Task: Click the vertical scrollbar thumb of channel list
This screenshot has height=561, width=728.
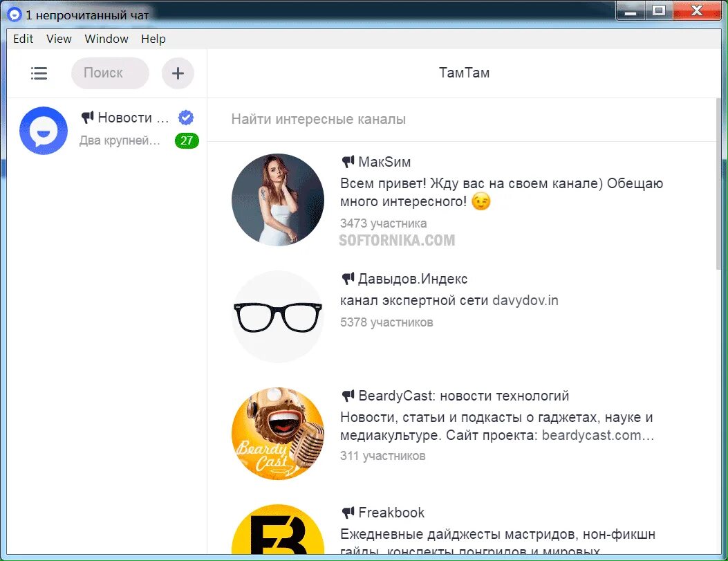Action: pyautogui.click(x=720, y=183)
